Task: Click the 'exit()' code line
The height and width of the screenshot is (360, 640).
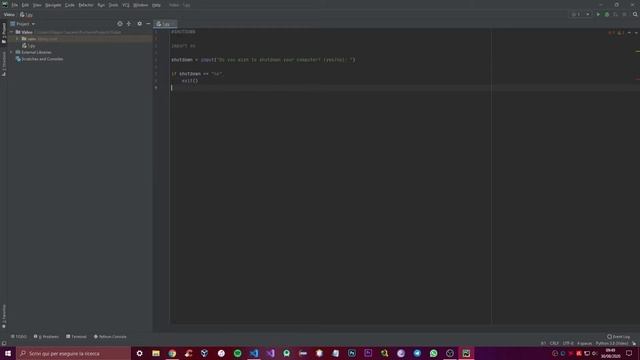Action: click(190, 81)
